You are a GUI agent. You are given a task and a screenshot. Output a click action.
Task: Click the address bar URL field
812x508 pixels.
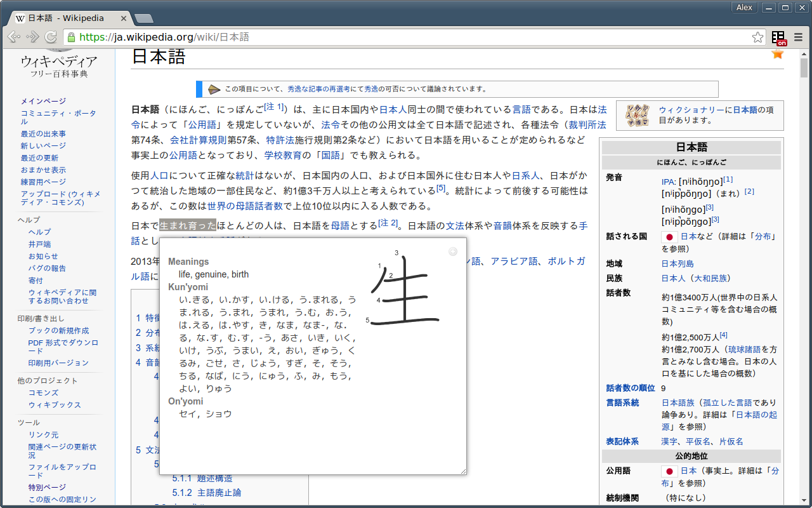click(414, 37)
